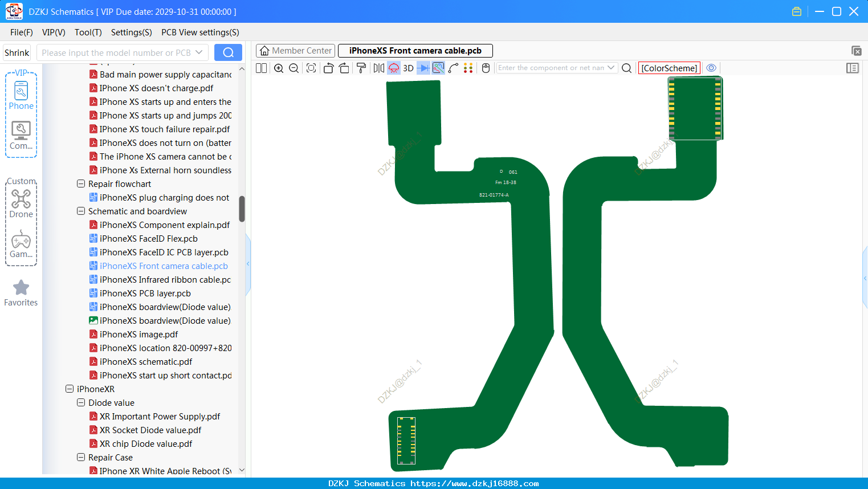
Task: Open the component name dropdown arrow
Action: (611, 68)
